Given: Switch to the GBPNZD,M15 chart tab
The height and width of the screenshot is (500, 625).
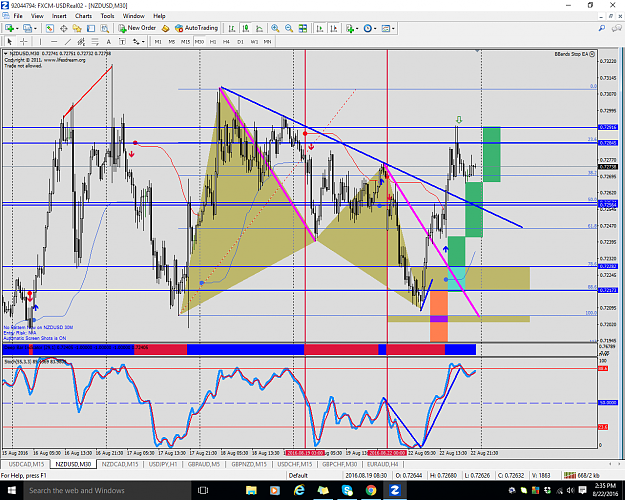Looking at the screenshot, I should [x=249, y=464].
